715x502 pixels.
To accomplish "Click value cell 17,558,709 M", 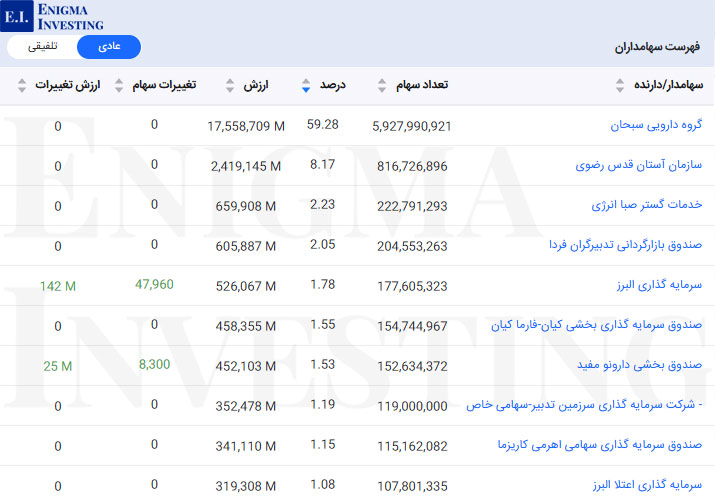I will pyautogui.click(x=246, y=126).
